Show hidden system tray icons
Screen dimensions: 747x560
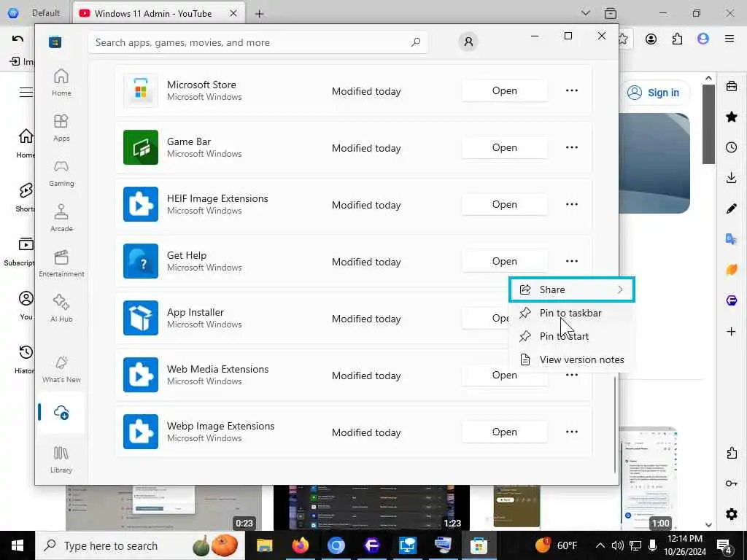[x=600, y=545]
